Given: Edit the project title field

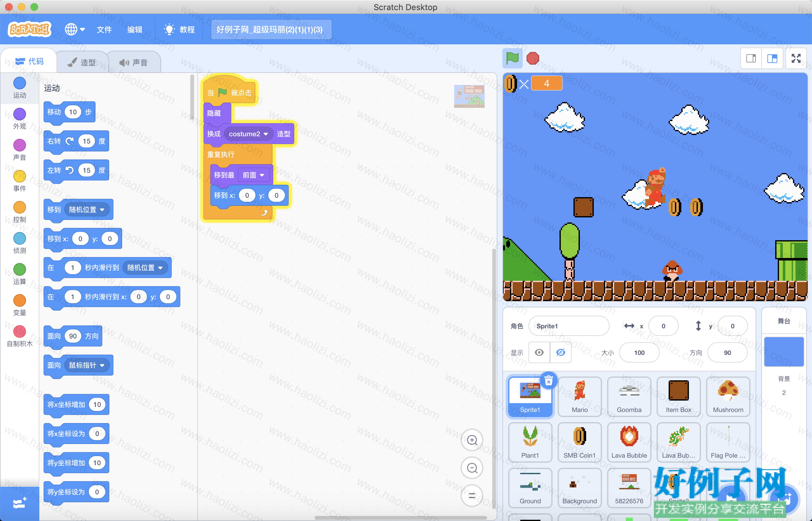Looking at the screenshot, I should (271, 29).
